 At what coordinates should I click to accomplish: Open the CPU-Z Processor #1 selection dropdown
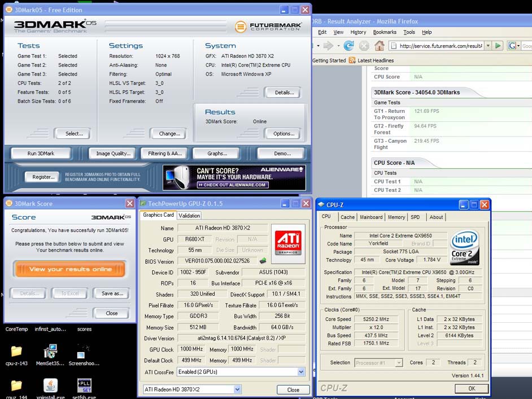click(x=399, y=363)
